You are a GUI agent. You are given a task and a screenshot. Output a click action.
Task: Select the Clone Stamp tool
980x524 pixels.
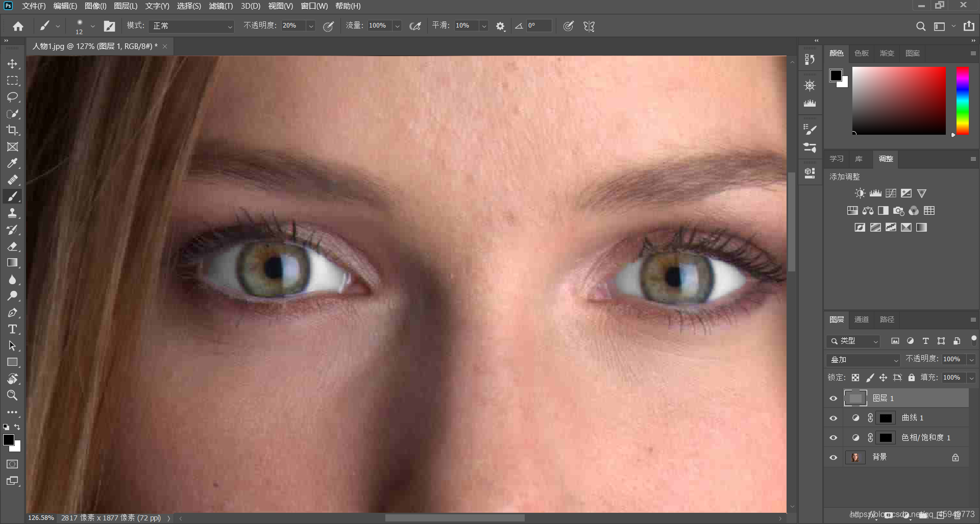pos(12,213)
